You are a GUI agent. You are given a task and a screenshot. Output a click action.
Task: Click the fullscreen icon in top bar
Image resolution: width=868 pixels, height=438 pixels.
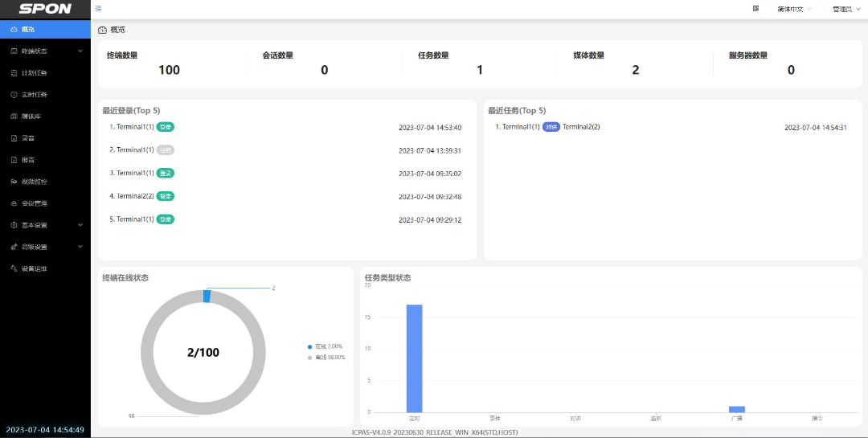point(755,9)
